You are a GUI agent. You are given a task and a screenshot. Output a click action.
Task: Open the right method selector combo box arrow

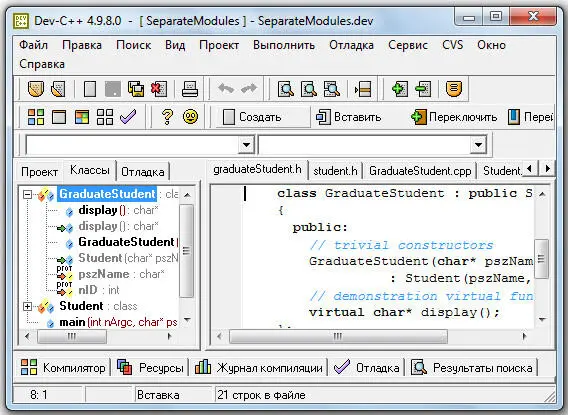(478, 145)
